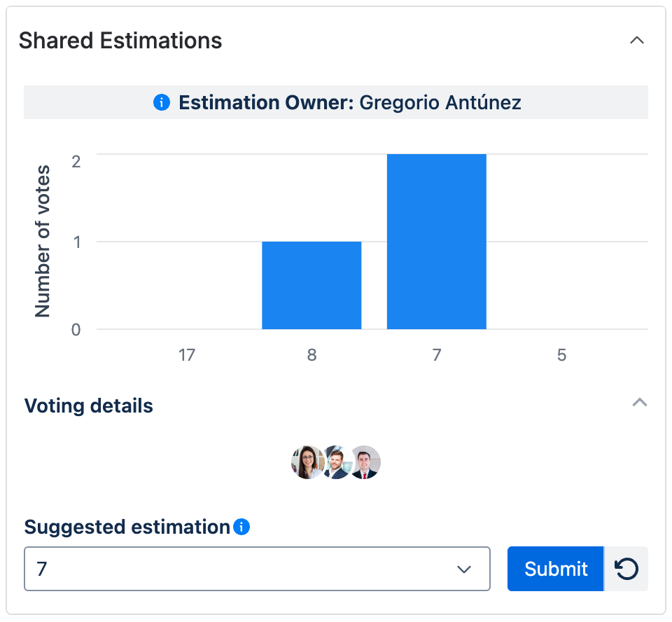Submit the suggested estimation of 7

[555, 569]
